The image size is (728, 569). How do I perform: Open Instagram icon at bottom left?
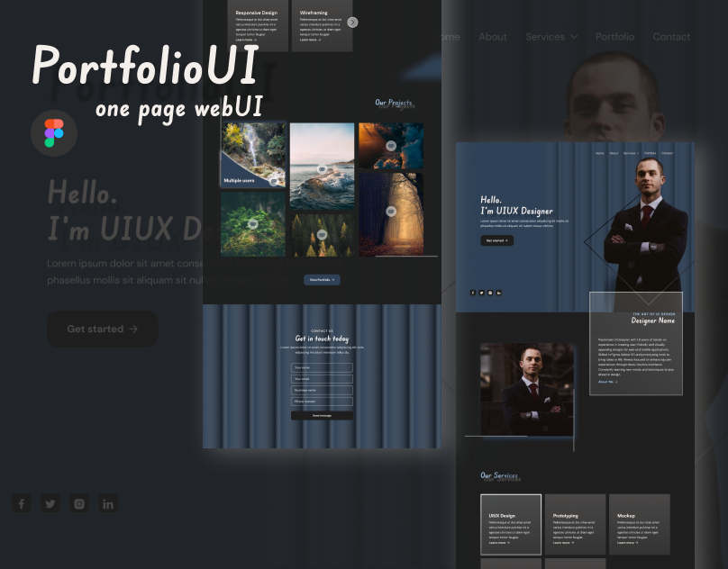pos(79,503)
